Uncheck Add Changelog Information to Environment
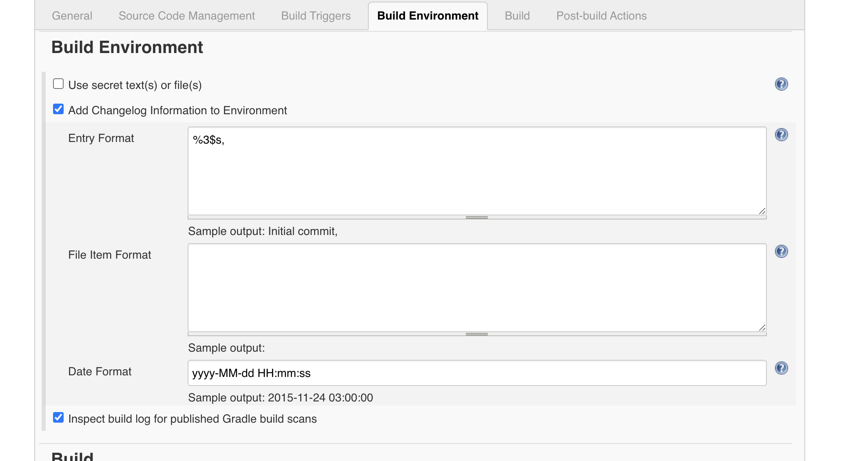 tap(58, 109)
